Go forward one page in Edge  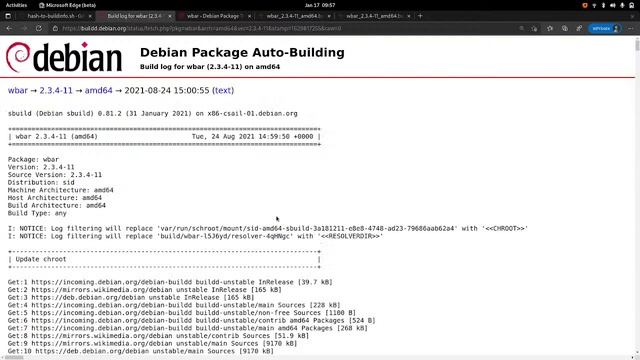point(24,29)
